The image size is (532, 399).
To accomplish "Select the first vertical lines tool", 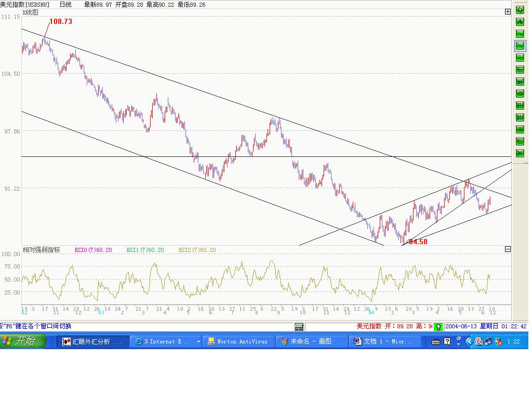I will coord(520,94).
